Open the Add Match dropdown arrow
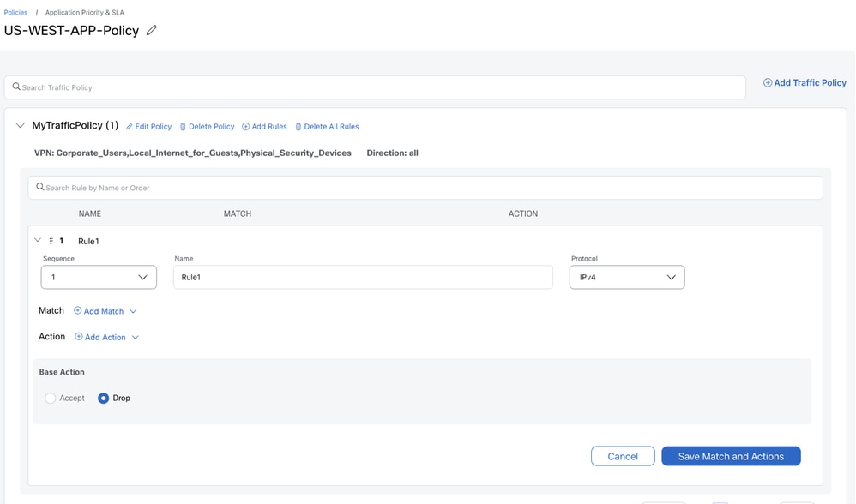 (133, 311)
